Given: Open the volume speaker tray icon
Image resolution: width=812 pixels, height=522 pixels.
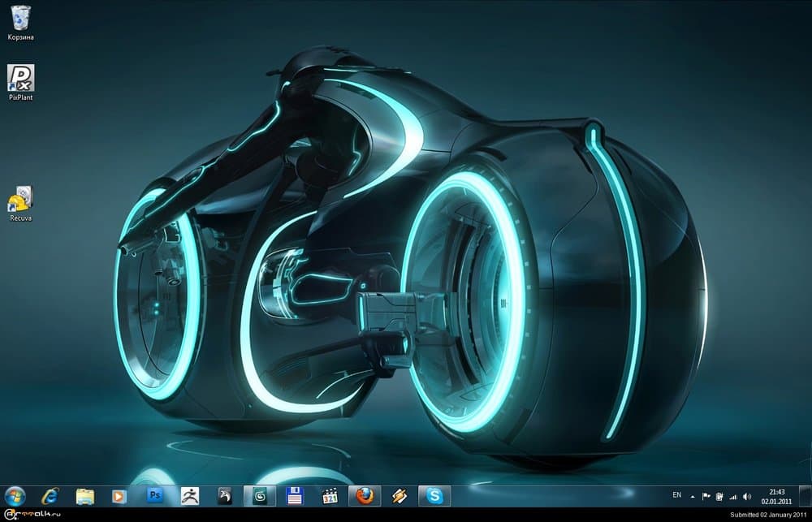Looking at the screenshot, I should (x=746, y=496).
